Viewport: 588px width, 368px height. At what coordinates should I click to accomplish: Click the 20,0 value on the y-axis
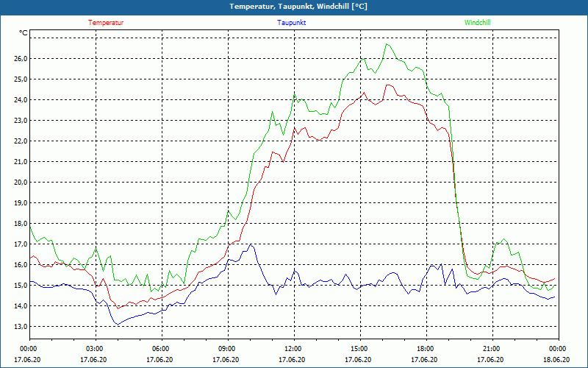20,183
